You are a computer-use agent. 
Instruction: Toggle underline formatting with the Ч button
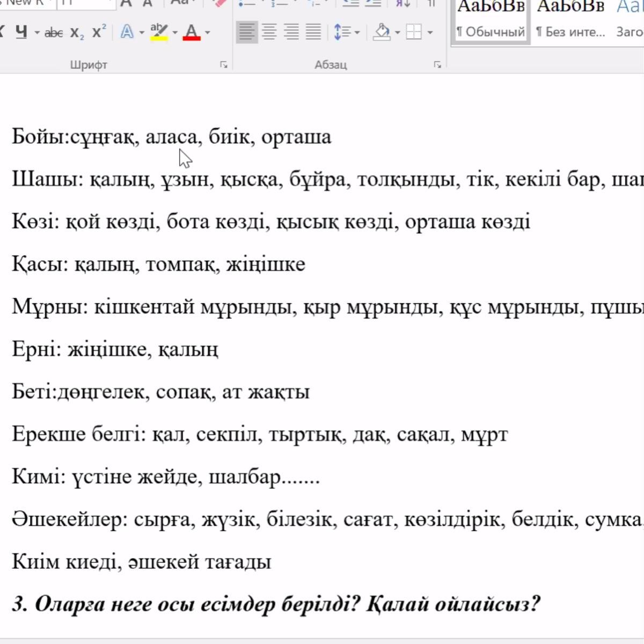(21, 33)
